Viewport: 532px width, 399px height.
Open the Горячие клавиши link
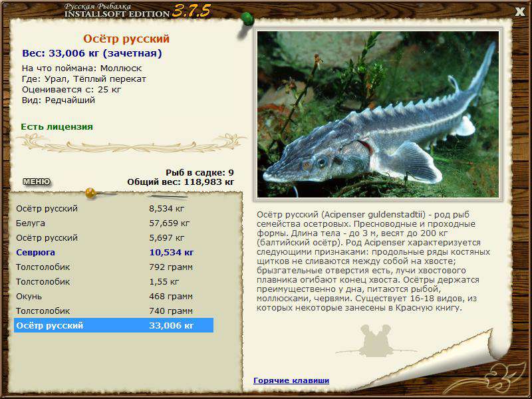(x=291, y=380)
